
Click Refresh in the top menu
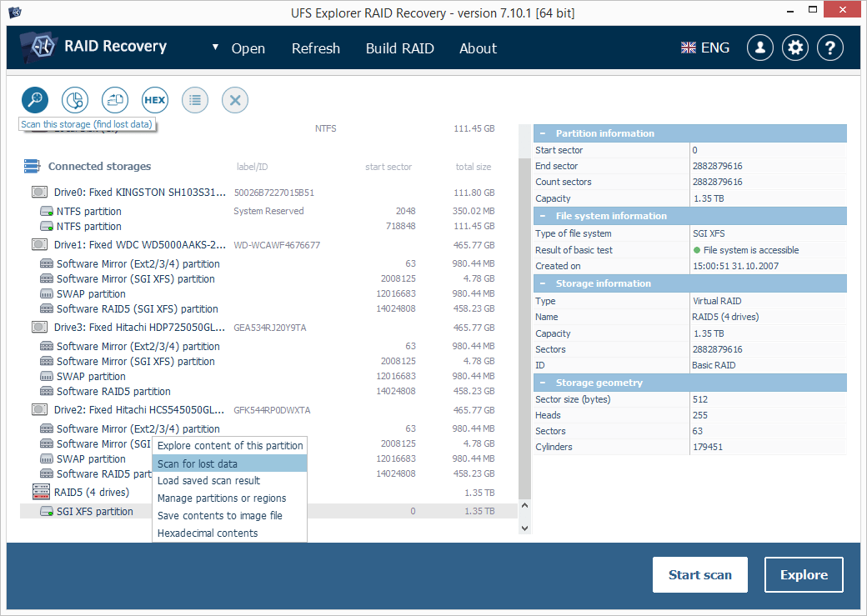(316, 48)
